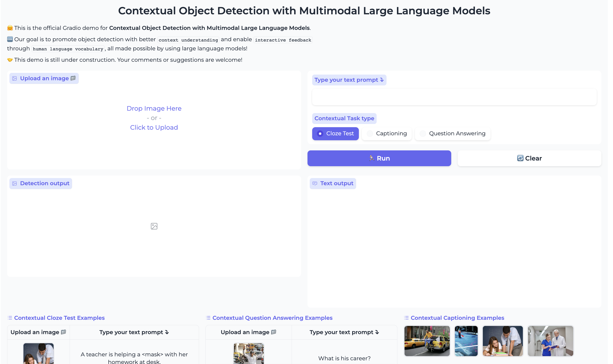
Task: Click the Upload an image label icon
Action: (x=15, y=79)
